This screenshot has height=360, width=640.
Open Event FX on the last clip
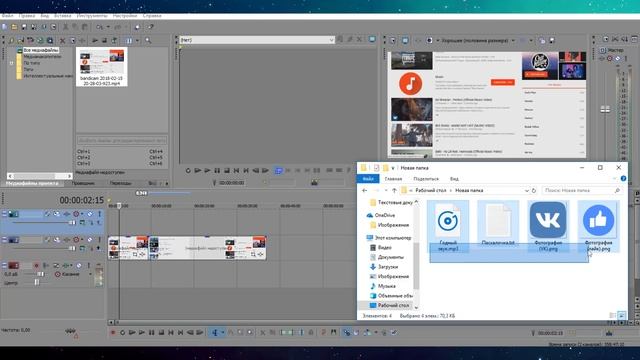coord(260,255)
